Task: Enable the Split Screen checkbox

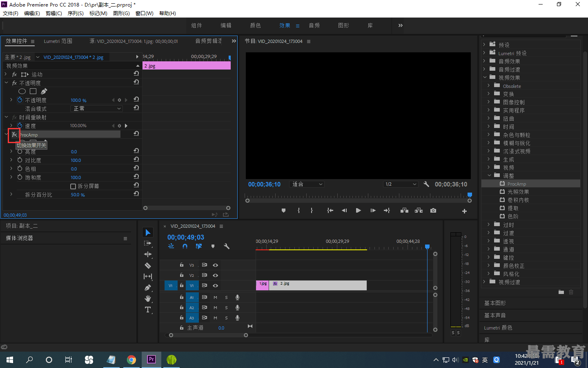Action: [x=73, y=186]
